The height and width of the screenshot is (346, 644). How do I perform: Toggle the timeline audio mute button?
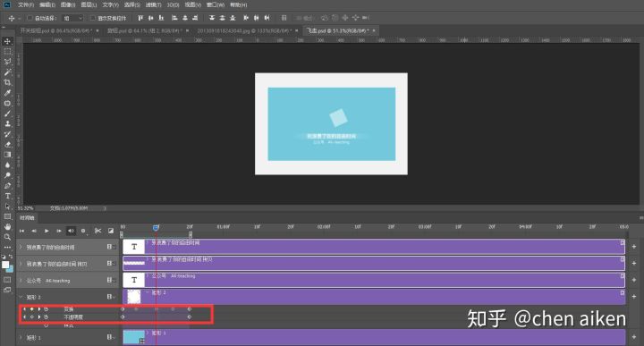coord(71,231)
